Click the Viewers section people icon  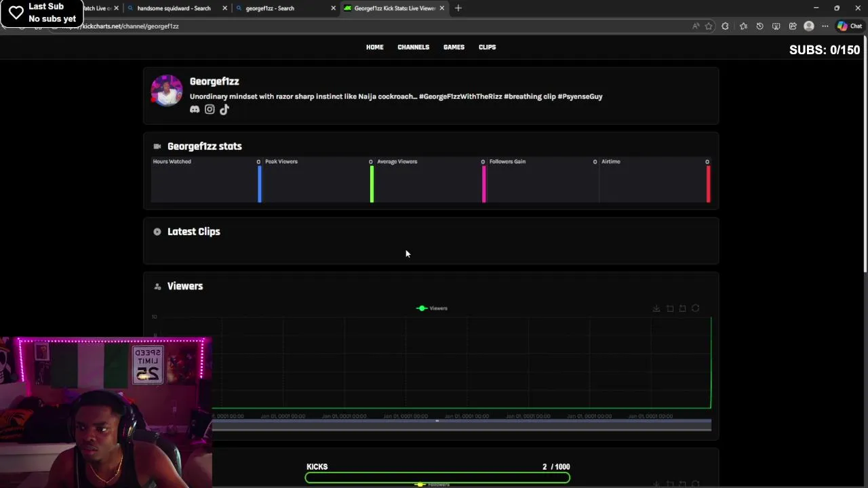pyautogui.click(x=157, y=286)
